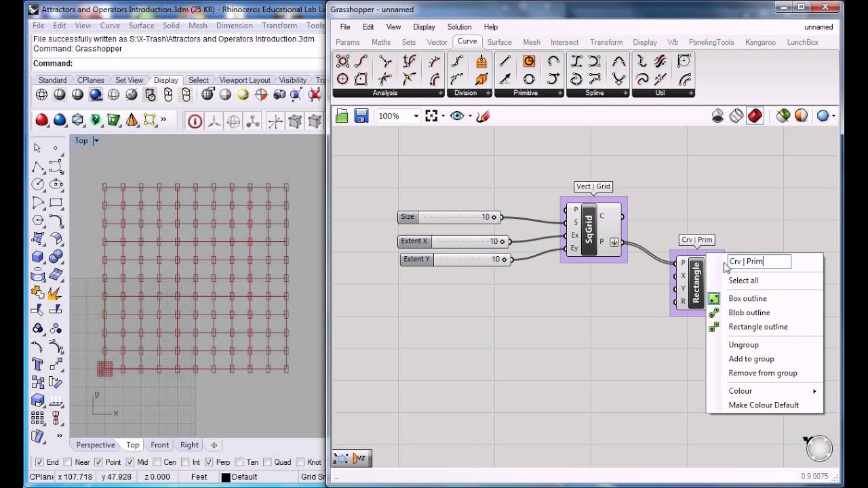
Task: Click Make Colour Default in context menu
Action: pos(764,405)
